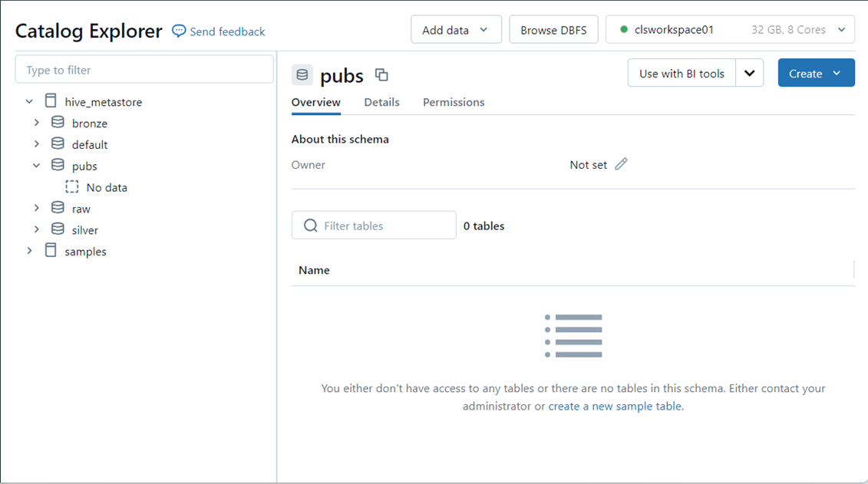Expand the bronze schema node

click(x=36, y=123)
